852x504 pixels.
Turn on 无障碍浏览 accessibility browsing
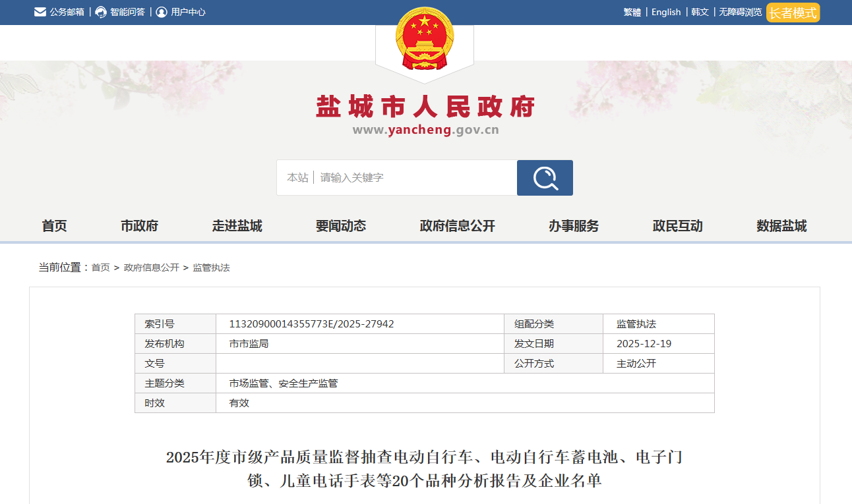pos(740,12)
